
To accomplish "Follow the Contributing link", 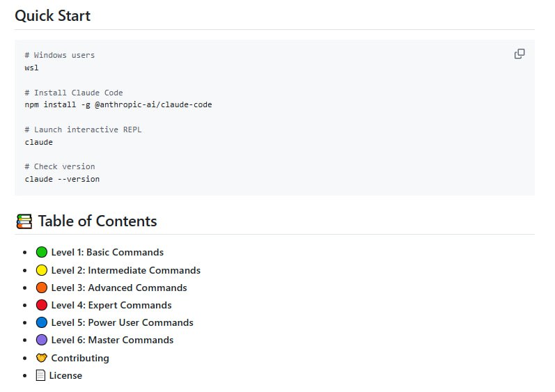I will (80, 358).
